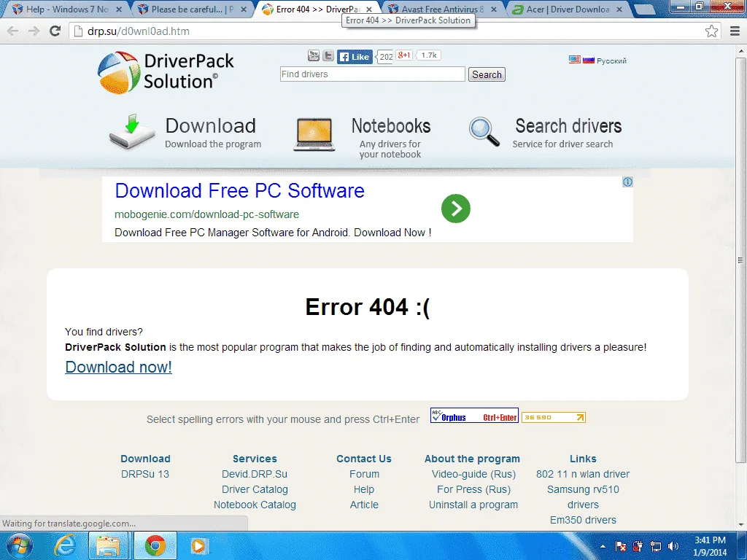
Task: Launch Internet Explorer from the taskbar
Action: click(65, 545)
